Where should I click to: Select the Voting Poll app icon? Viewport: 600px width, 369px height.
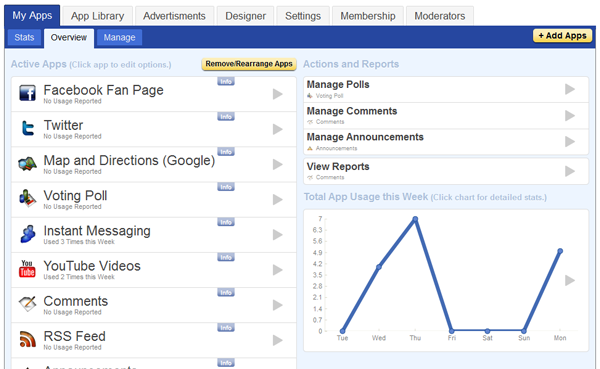[28, 198]
